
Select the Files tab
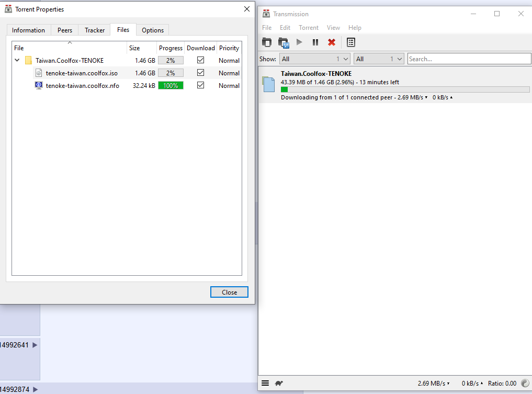(123, 30)
